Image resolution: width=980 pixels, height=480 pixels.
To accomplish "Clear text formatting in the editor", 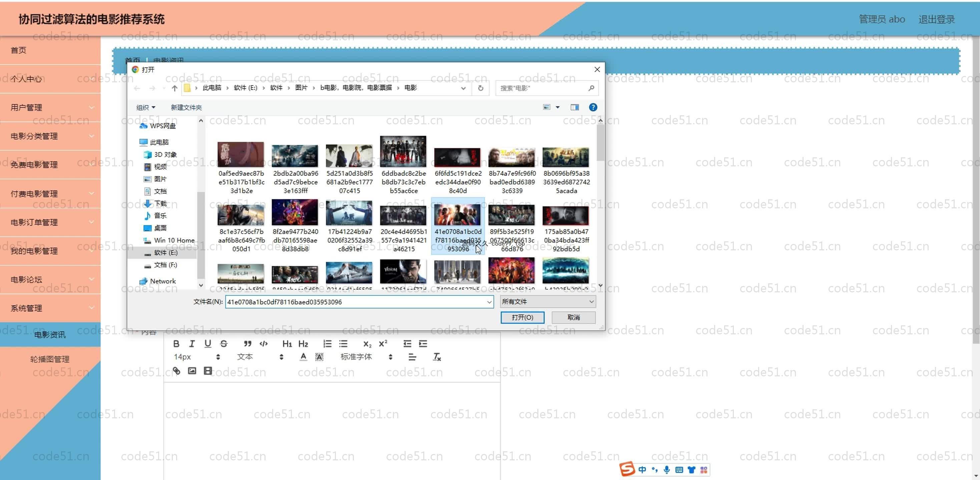I will pos(437,357).
